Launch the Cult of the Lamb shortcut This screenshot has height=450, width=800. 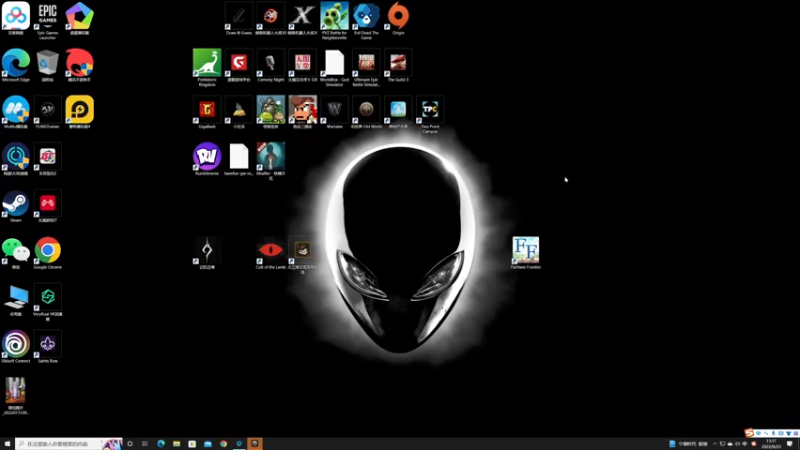pos(270,253)
